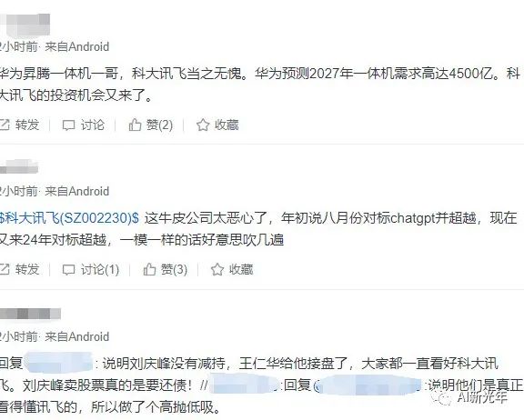Click 讨论 label on the first post
524x420 pixels.
(93, 125)
